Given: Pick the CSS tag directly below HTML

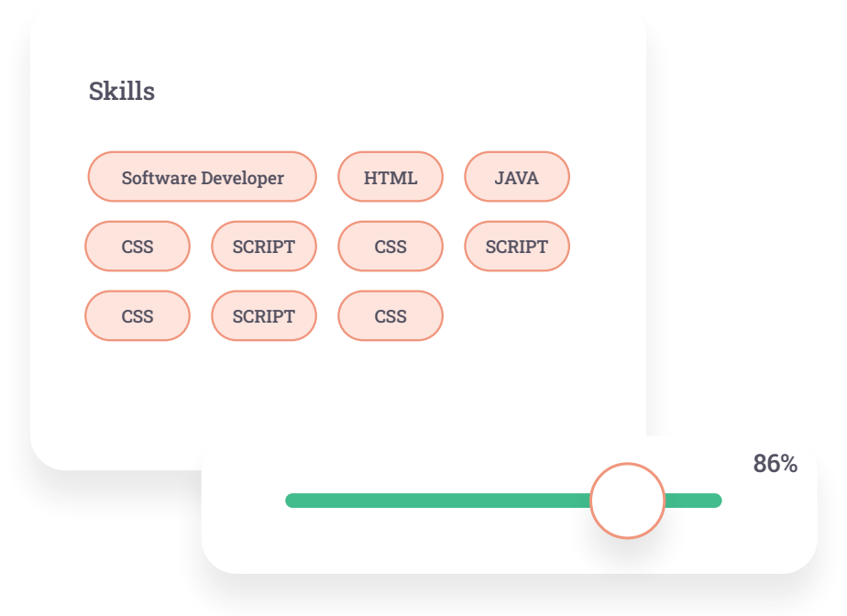Looking at the screenshot, I should coord(390,247).
